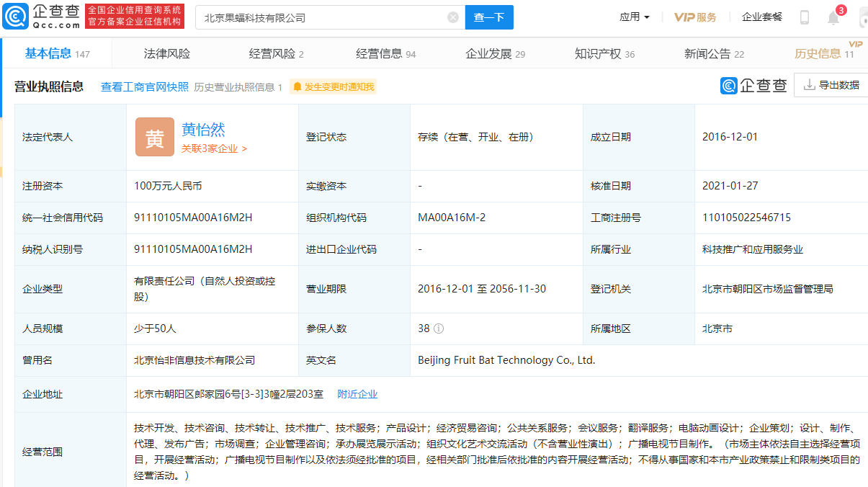Open 查看工商官网快照 link
The image size is (868, 487).
coord(144,87)
